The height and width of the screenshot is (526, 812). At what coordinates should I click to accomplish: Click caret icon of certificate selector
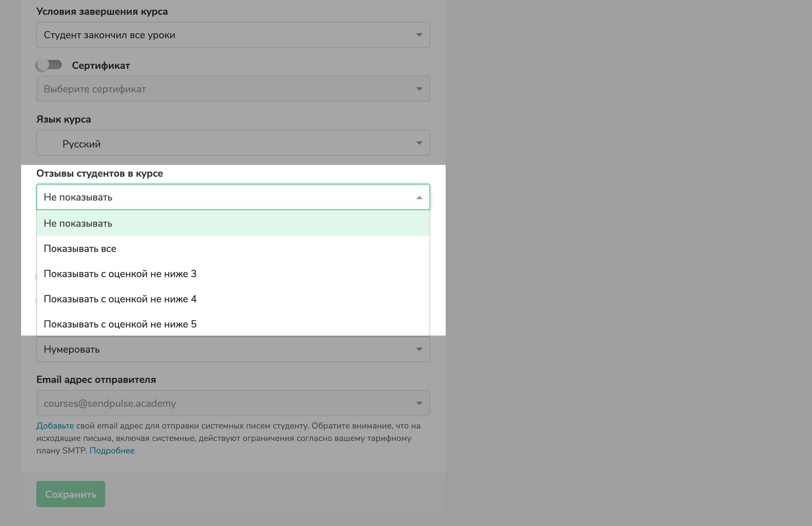[419, 89]
